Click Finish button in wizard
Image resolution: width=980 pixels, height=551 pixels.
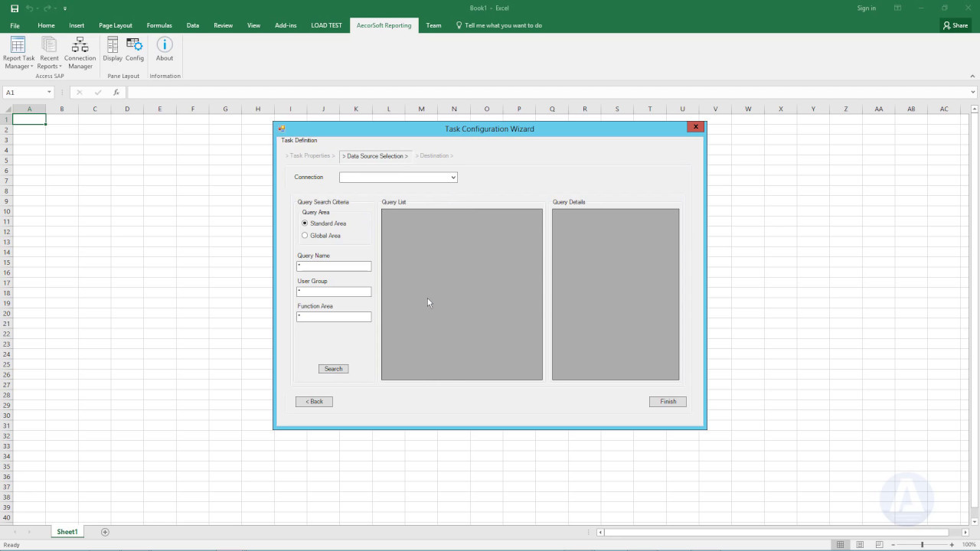(668, 401)
